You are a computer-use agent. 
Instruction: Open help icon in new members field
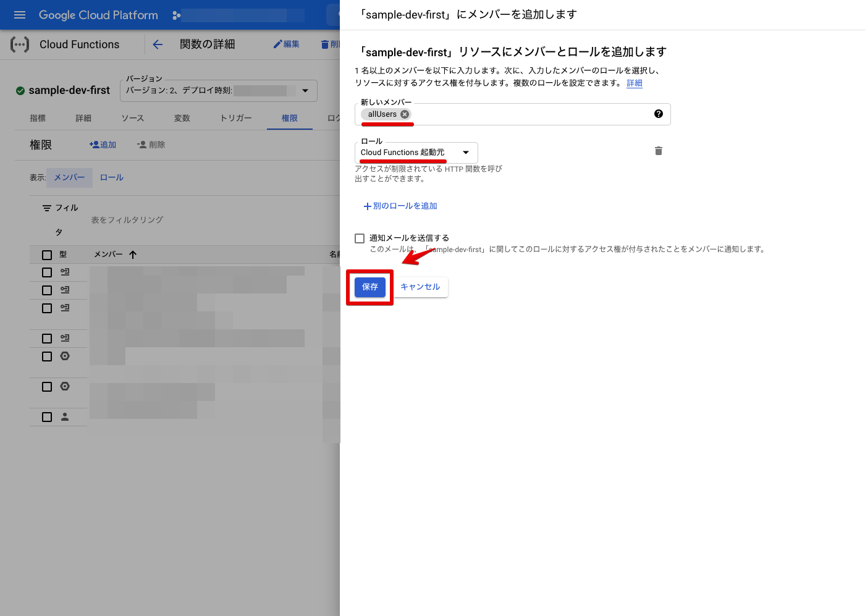(659, 114)
